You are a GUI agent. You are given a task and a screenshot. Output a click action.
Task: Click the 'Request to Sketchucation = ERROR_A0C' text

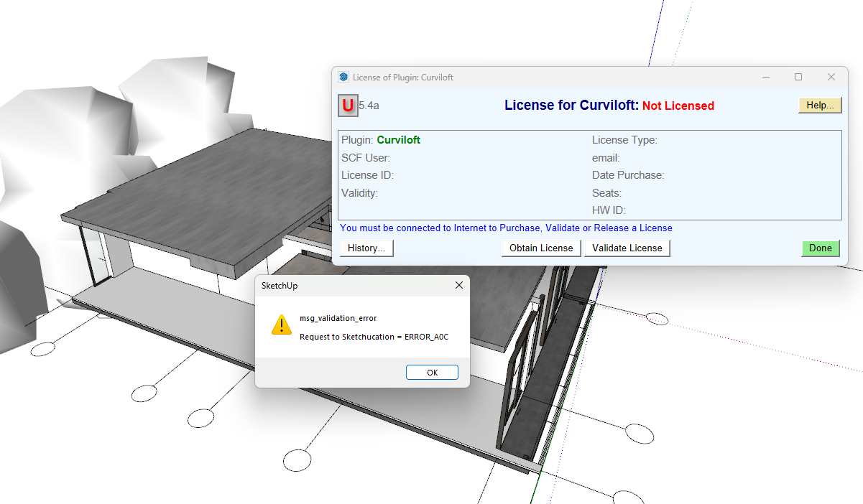tap(374, 337)
